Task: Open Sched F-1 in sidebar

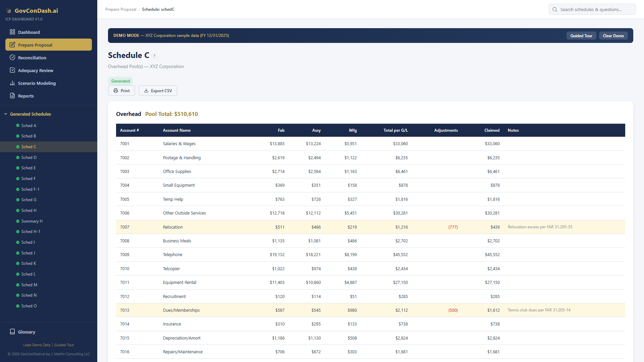Action: point(30,189)
